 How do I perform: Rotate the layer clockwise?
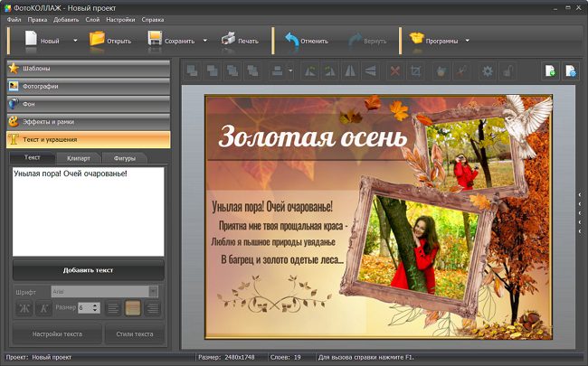point(330,70)
